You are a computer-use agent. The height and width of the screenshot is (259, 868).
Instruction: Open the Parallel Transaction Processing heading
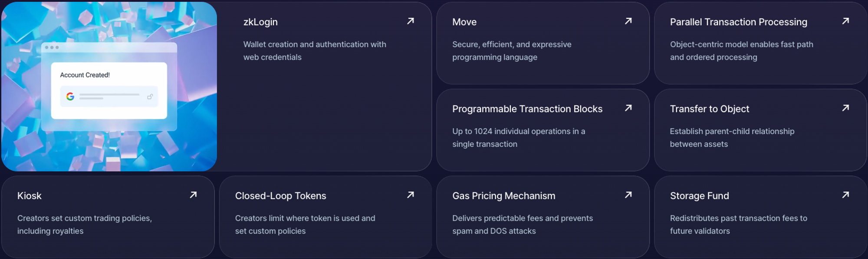[x=738, y=22]
